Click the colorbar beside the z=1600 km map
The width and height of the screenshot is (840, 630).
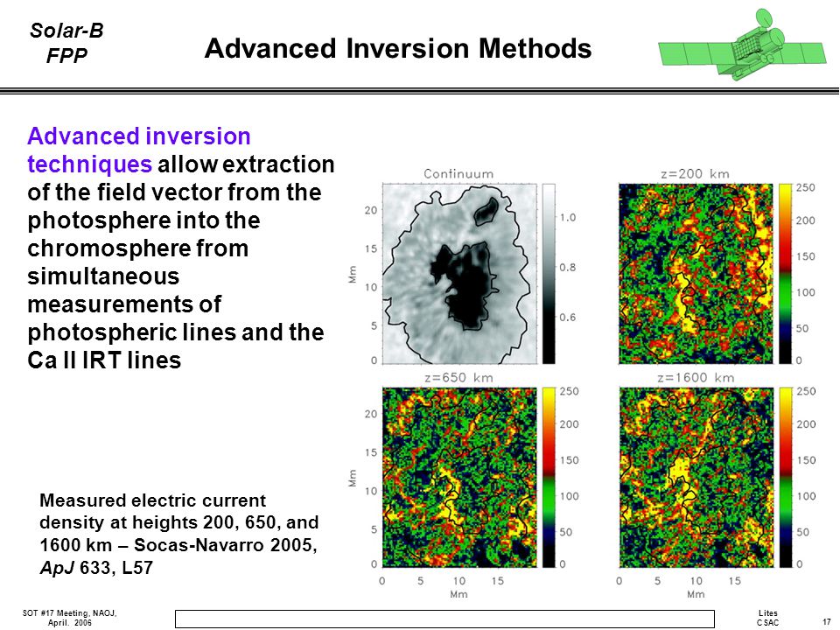click(x=786, y=478)
